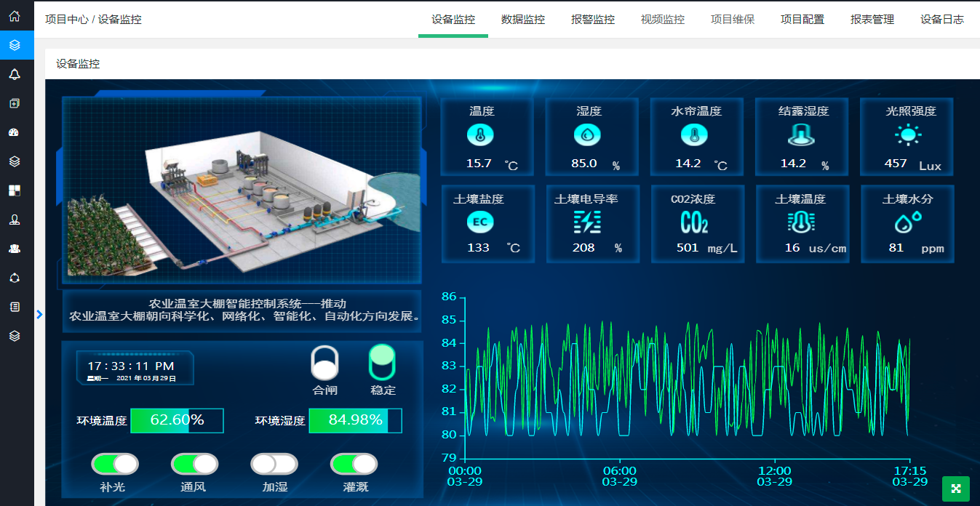Flip the 合闸 breaker switch
This screenshot has height=506, width=980.
click(325, 362)
